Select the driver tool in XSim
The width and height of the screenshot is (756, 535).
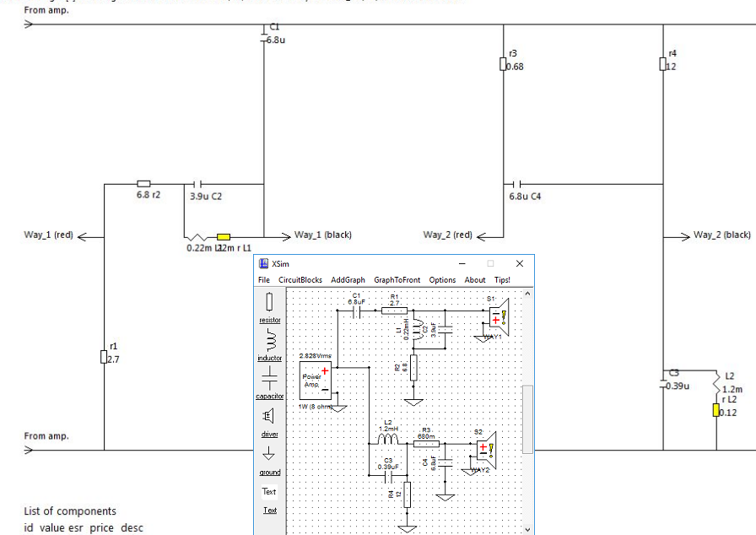(269, 422)
